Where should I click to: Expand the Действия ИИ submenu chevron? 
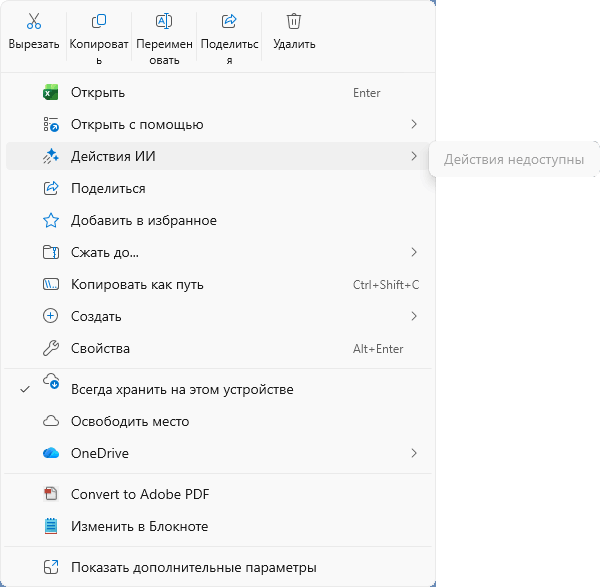pos(414,156)
